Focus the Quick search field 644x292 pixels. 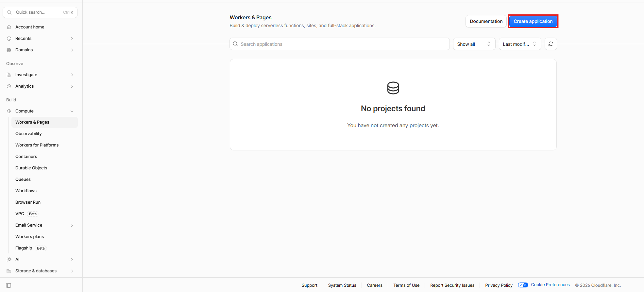click(x=40, y=12)
